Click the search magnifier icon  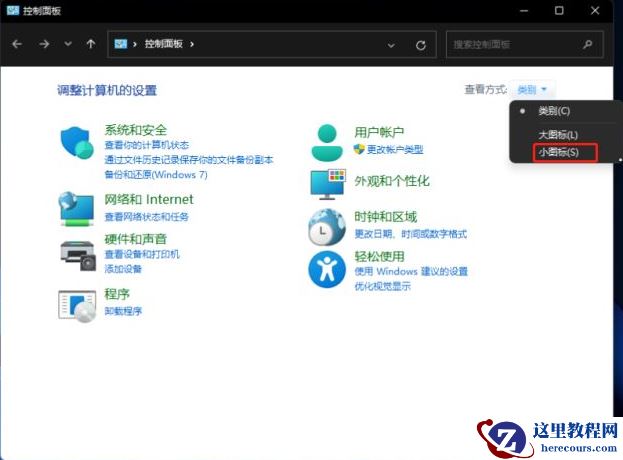tap(588, 44)
